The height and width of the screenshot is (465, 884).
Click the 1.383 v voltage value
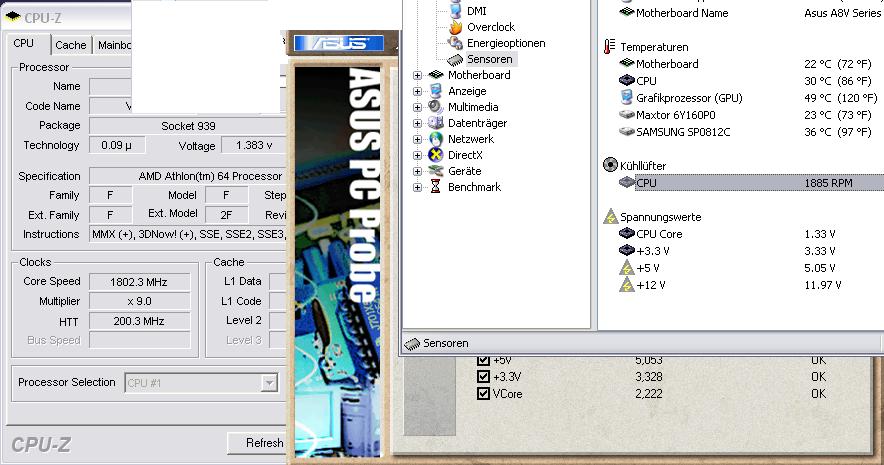254,145
